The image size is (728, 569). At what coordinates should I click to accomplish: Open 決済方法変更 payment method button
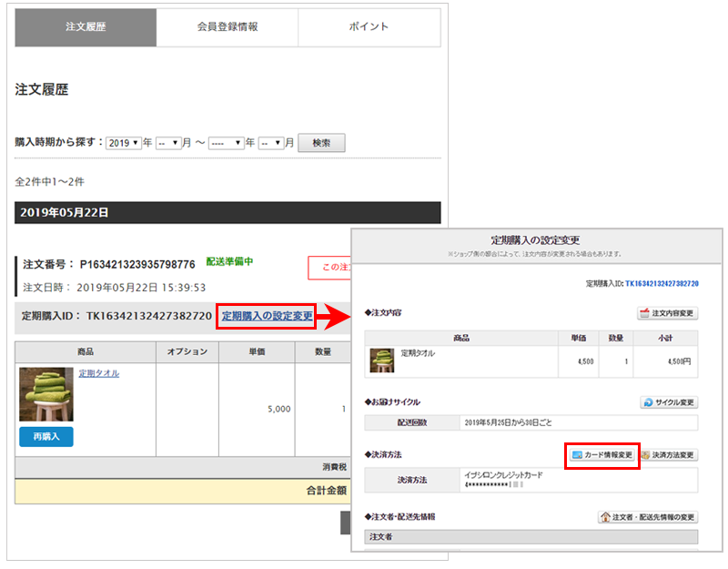pos(668,454)
